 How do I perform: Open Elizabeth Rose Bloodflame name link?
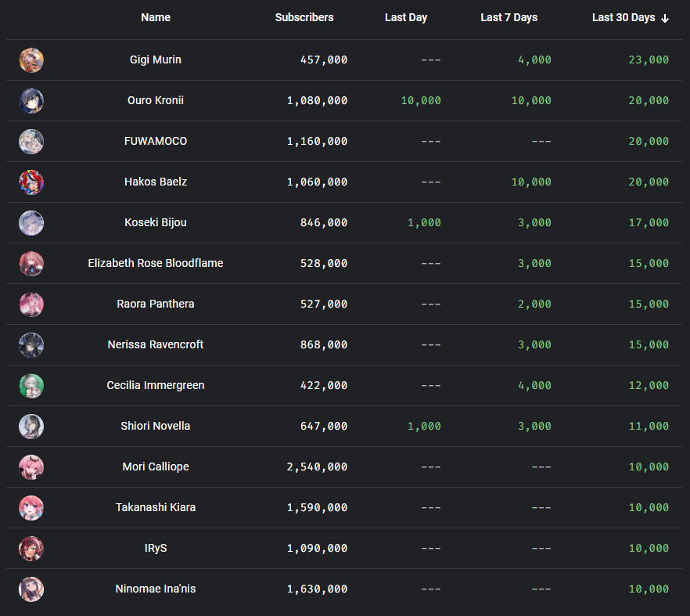click(156, 264)
